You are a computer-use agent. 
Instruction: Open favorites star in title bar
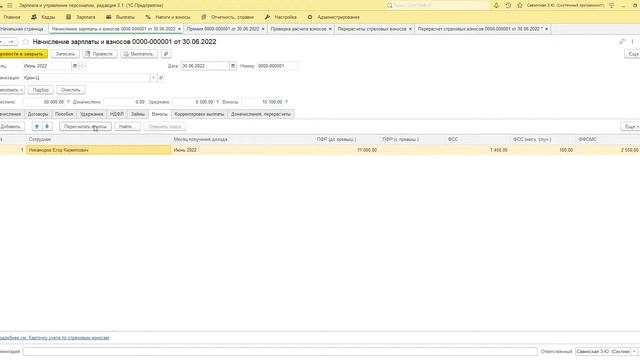pyautogui.click(x=520, y=5)
